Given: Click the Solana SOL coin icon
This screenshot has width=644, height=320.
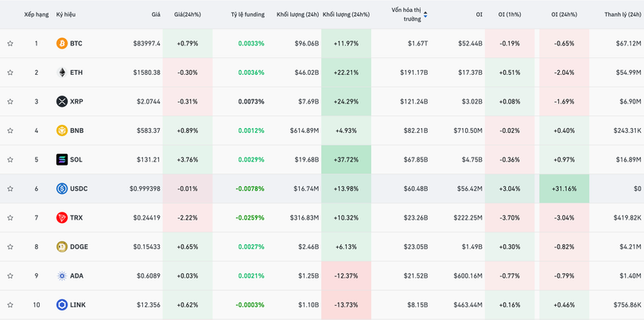Looking at the screenshot, I should pyautogui.click(x=62, y=160).
